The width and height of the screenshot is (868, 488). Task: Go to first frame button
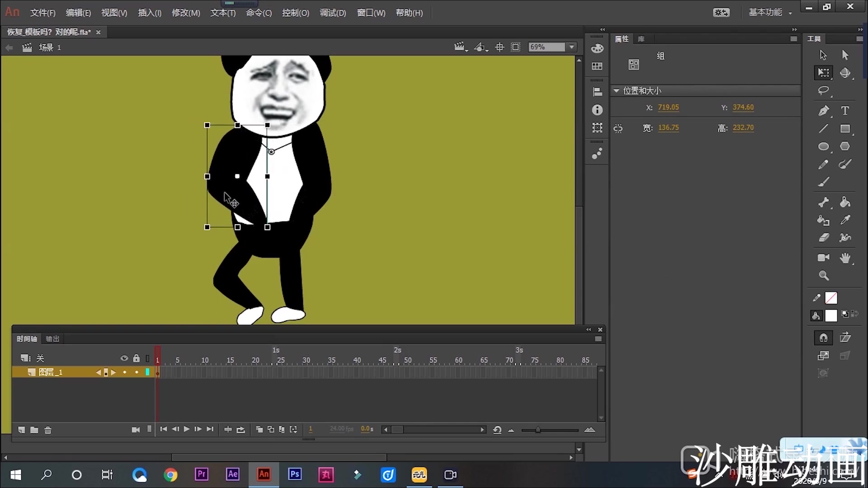[x=163, y=429]
